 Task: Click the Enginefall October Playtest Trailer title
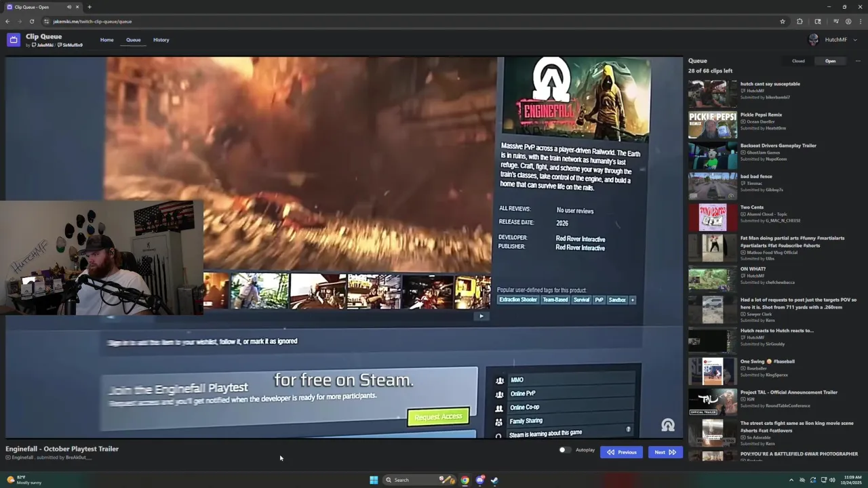[x=62, y=449]
